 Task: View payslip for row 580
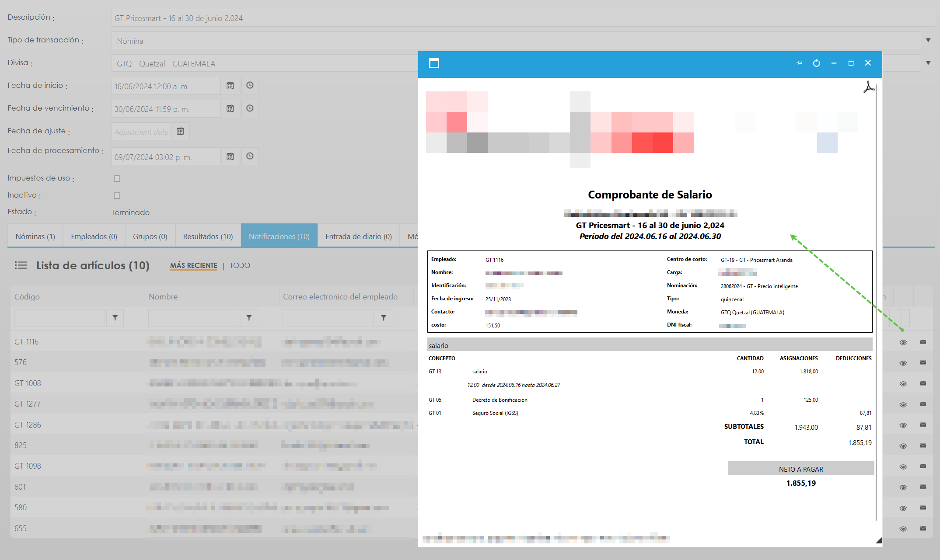coord(903,508)
